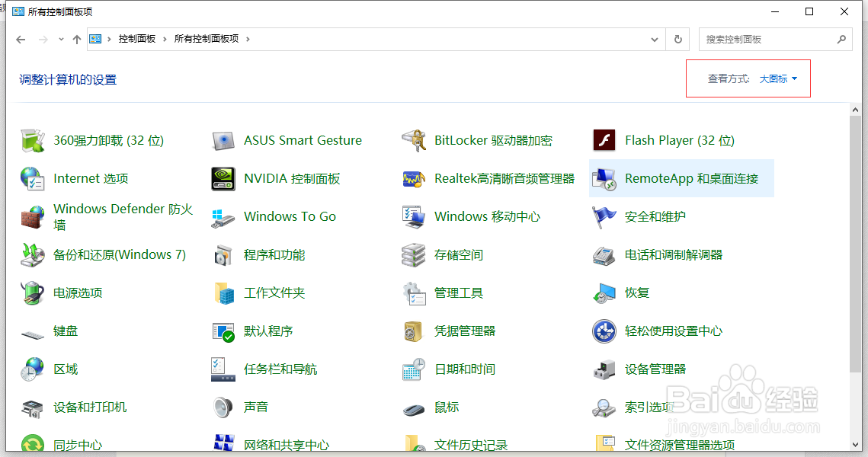Open the Windows Defender 防火墙 icon

pos(33,217)
